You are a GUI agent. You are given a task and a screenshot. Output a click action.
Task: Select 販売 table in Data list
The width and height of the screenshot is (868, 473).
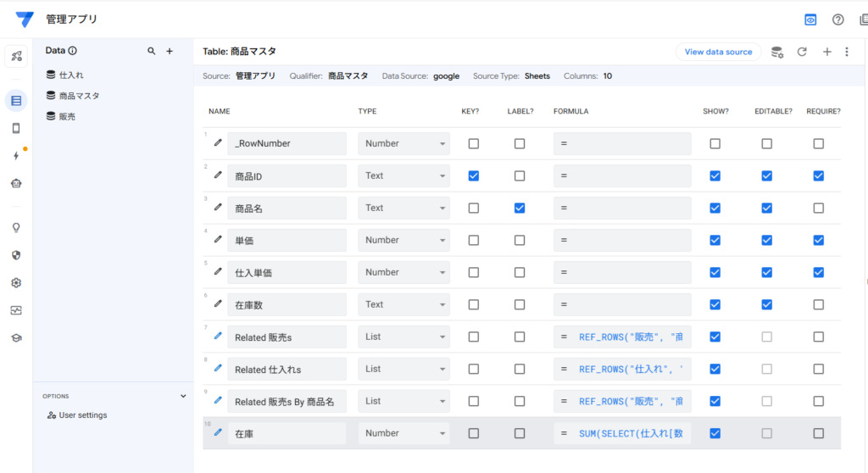pyautogui.click(x=67, y=116)
